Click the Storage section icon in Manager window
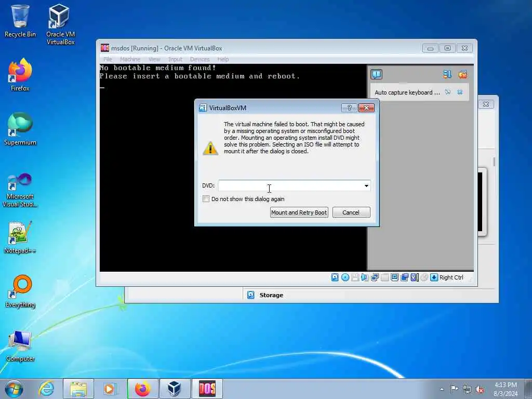Screen dimensions: 532x399 coord(251,295)
